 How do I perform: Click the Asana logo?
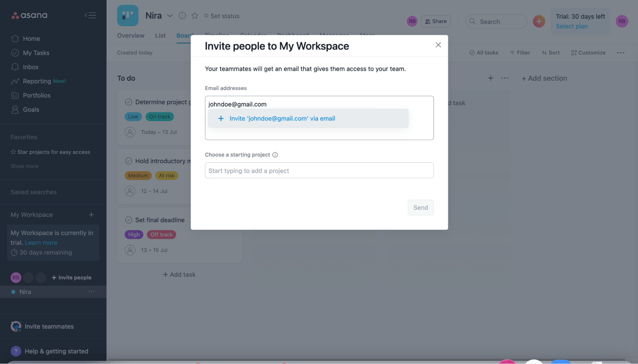(x=29, y=15)
